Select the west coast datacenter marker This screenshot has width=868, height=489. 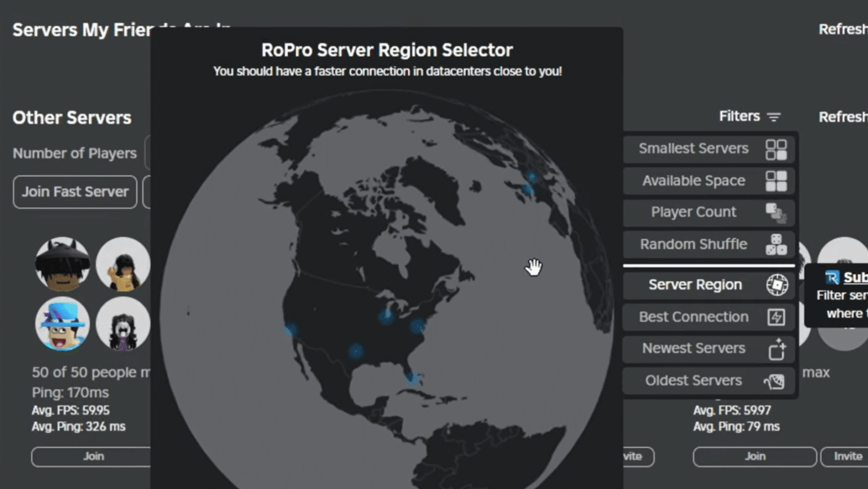pyautogui.click(x=290, y=329)
